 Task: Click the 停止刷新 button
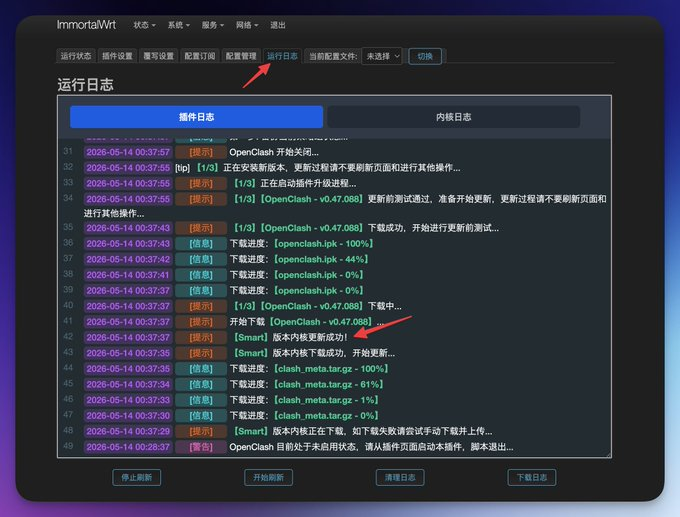(137, 478)
